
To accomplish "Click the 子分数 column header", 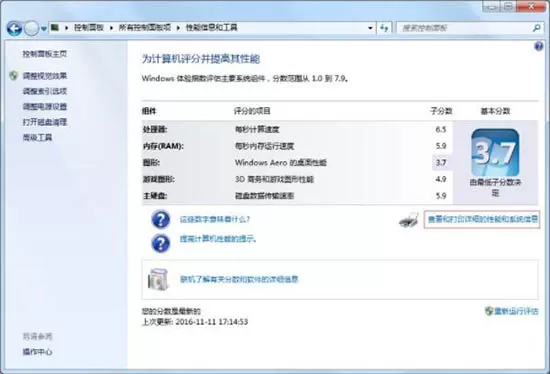I will (441, 111).
